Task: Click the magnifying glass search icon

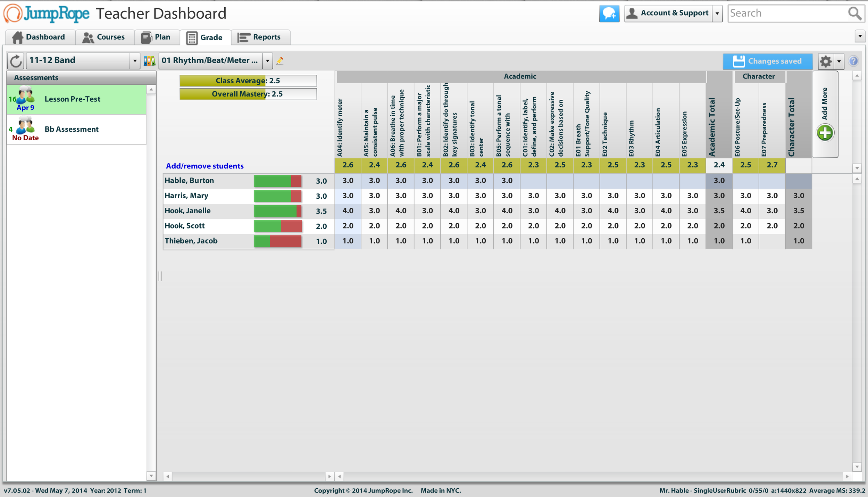Action: pos(854,14)
